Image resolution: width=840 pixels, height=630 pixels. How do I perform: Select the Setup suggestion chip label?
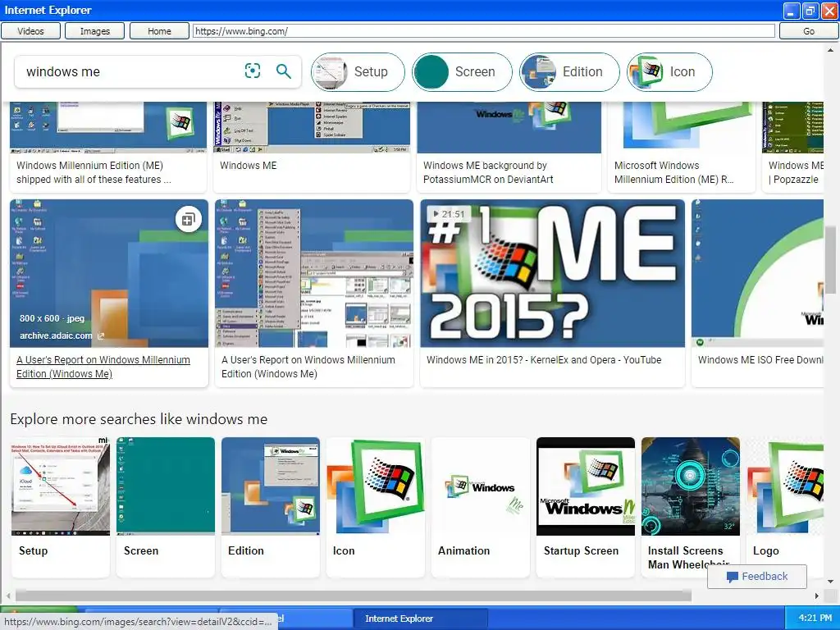(x=371, y=72)
